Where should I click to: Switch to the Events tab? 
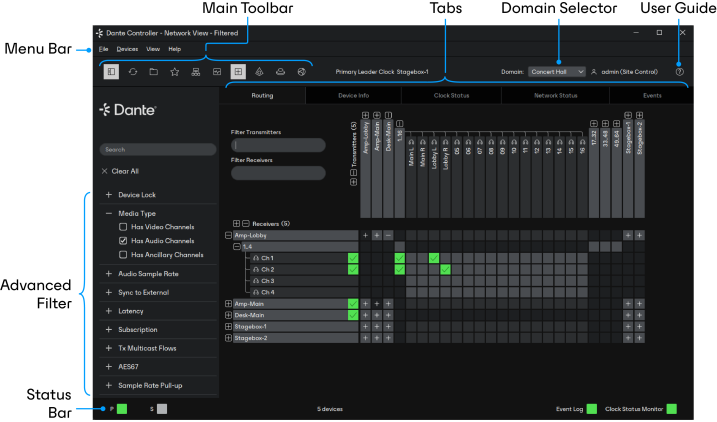[x=652, y=96]
